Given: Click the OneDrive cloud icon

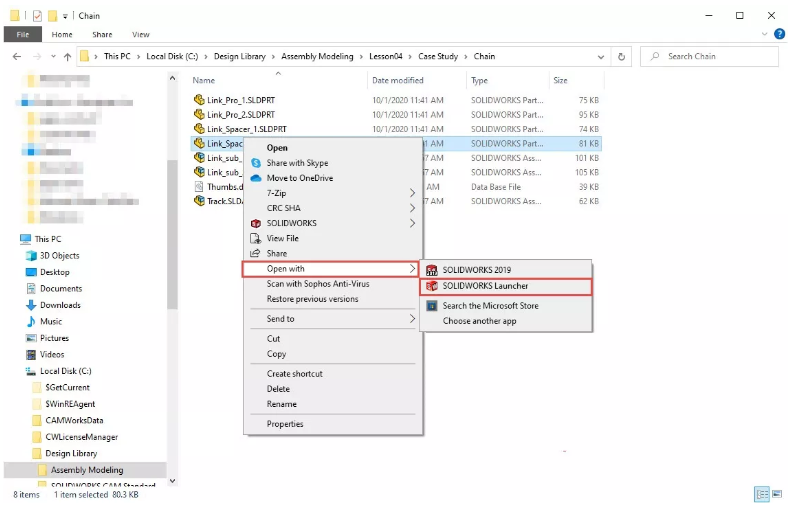Looking at the screenshot, I should [x=256, y=178].
